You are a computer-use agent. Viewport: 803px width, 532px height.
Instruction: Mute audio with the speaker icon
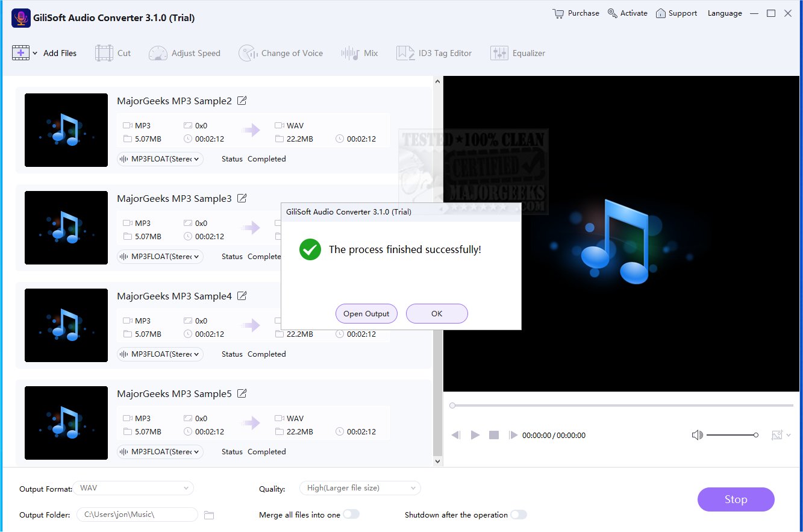pyautogui.click(x=698, y=435)
